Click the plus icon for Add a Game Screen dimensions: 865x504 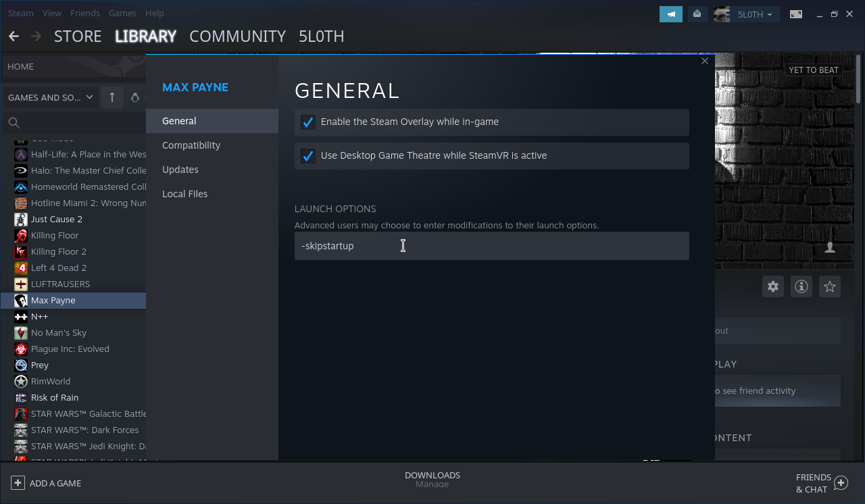pyautogui.click(x=18, y=483)
